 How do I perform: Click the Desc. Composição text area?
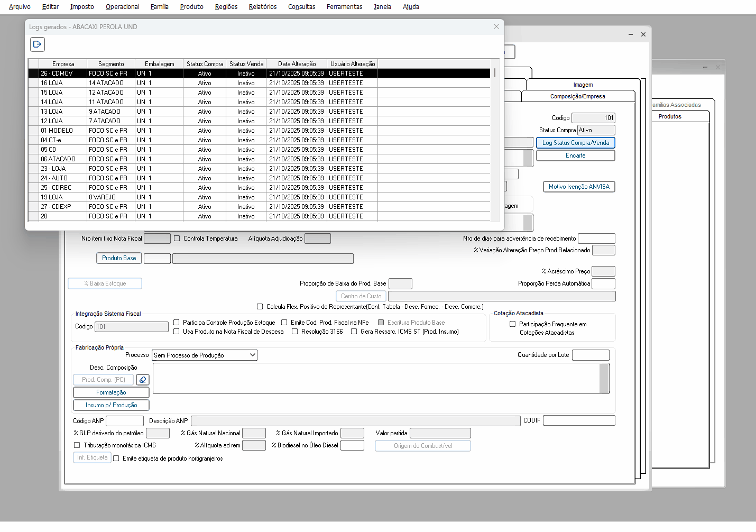pos(376,379)
